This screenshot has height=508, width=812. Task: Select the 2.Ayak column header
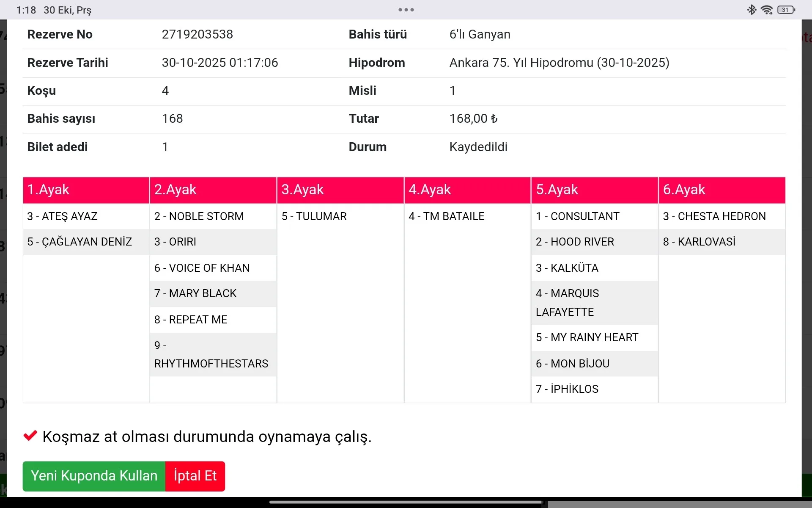point(213,190)
